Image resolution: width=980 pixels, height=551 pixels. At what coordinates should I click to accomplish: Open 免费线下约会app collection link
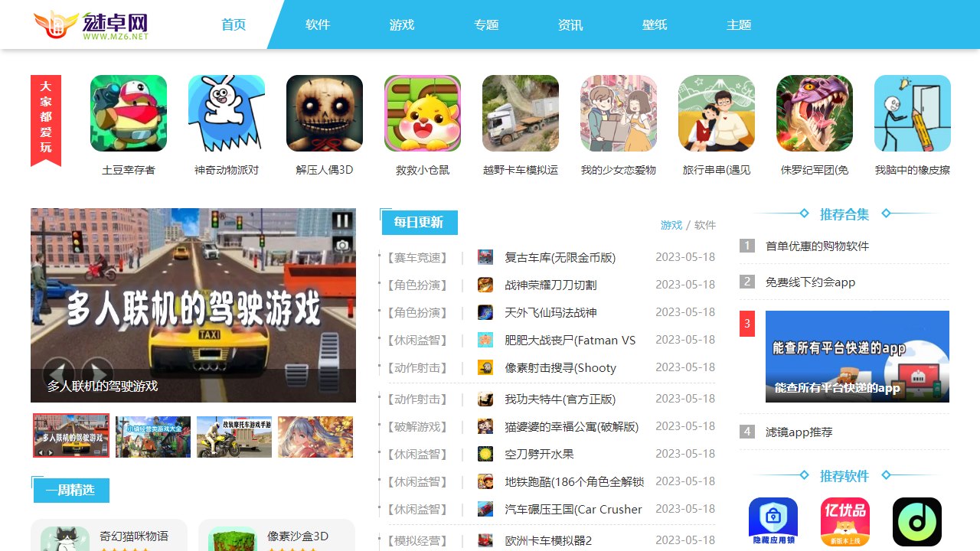[810, 282]
